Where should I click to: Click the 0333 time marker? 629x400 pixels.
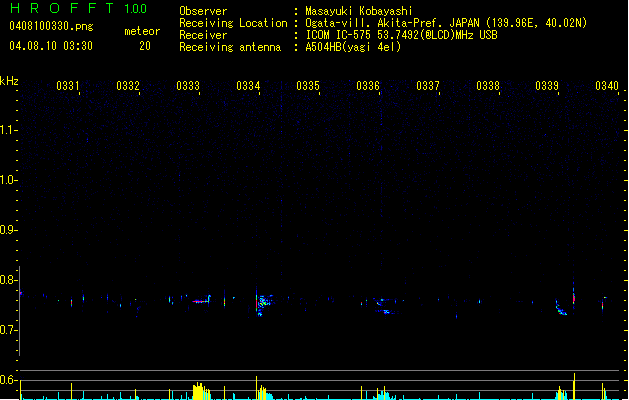188,86
